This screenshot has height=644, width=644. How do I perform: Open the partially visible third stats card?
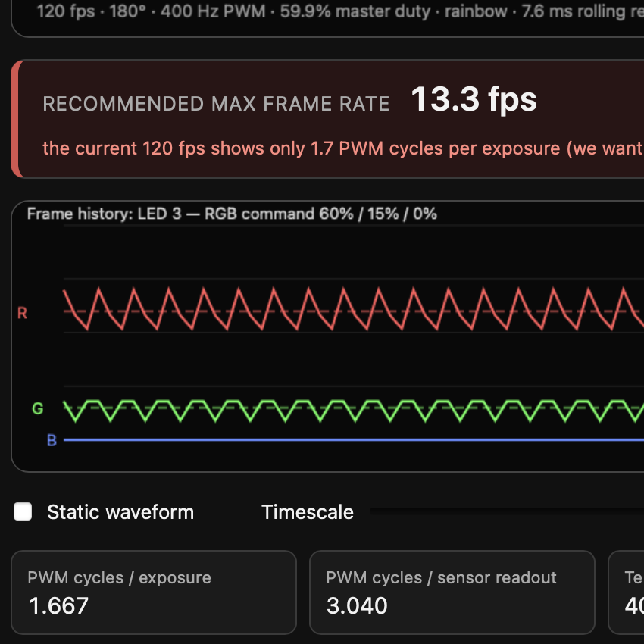pyautogui.click(x=626, y=592)
